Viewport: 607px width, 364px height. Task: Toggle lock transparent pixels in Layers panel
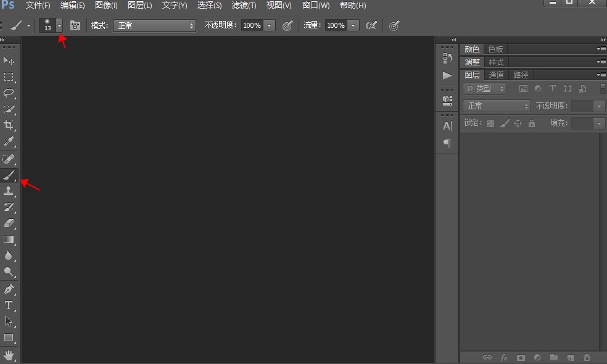(x=490, y=123)
